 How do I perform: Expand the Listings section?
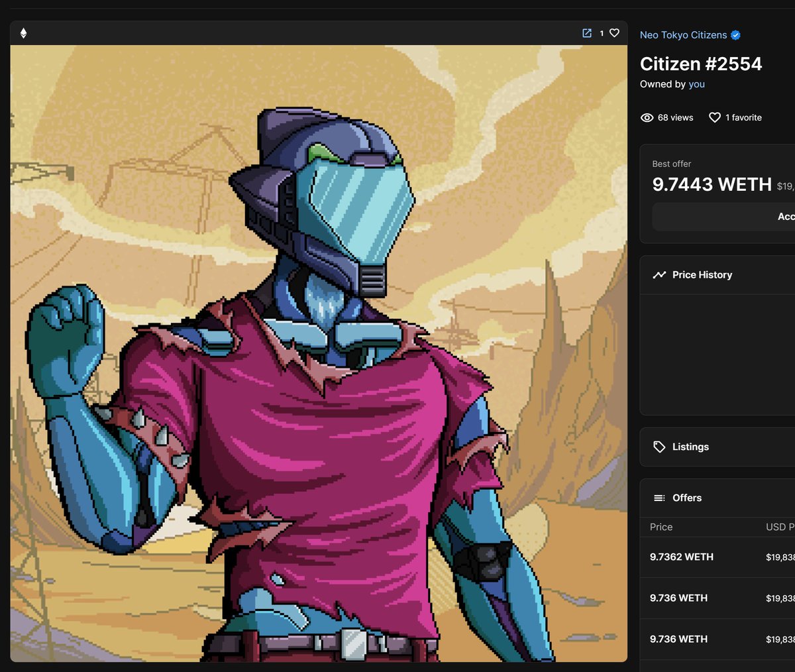click(717, 447)
